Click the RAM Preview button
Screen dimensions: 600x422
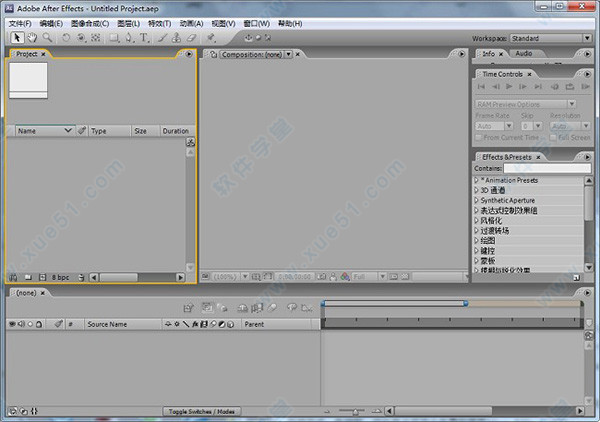tap(585, 86)
